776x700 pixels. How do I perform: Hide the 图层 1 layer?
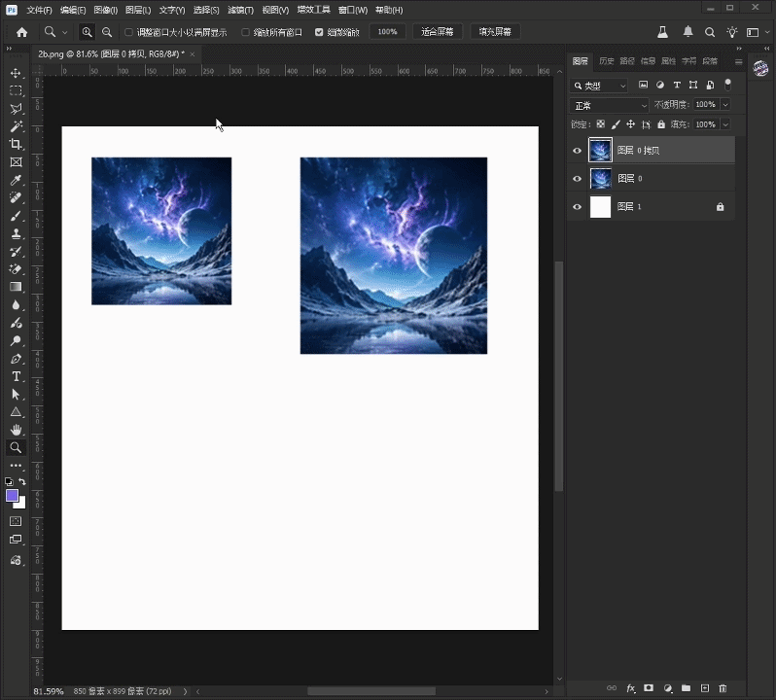click(x=577, y=207)
